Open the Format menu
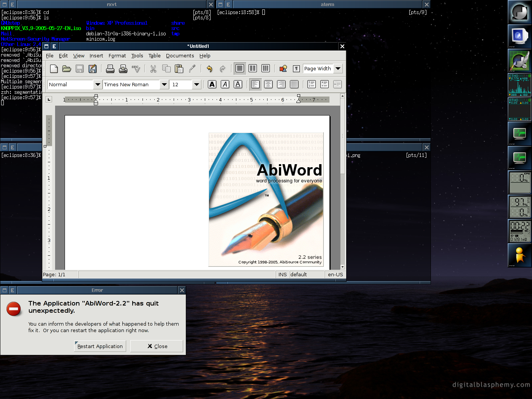 [117, 56]
